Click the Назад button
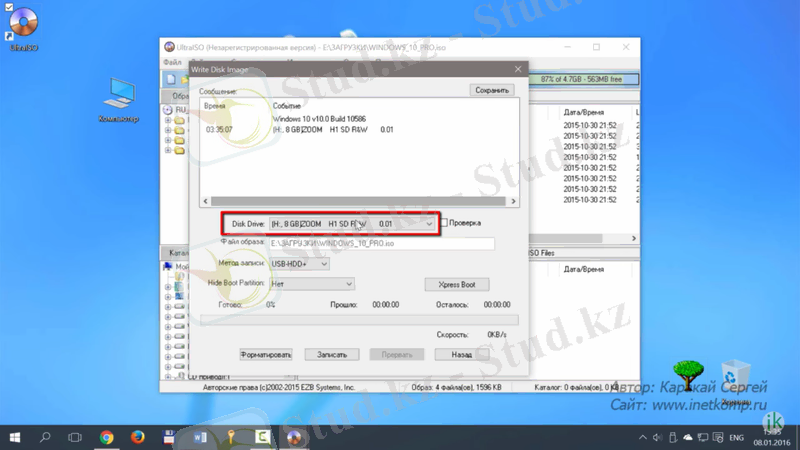This screenshot has height=450, width=800. click(x=462, y=355)
